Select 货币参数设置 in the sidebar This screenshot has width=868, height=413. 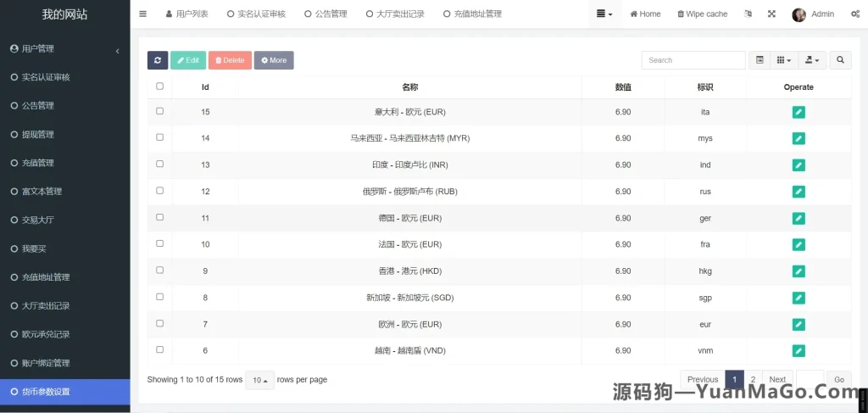pos(65,392)
